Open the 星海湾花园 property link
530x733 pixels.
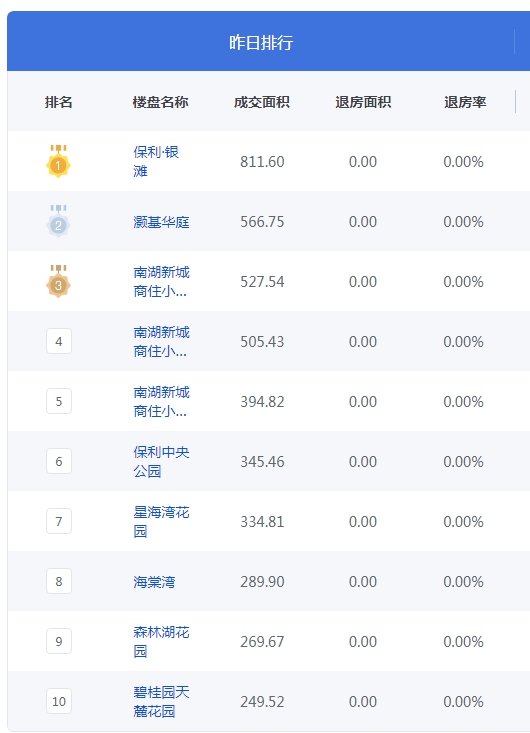(x=161, y=521)
